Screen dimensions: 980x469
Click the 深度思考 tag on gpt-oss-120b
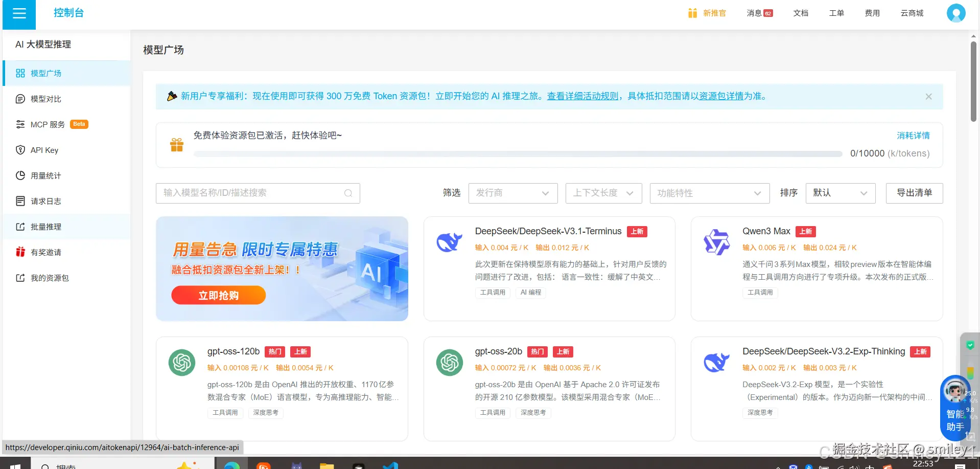coord(266,413)
